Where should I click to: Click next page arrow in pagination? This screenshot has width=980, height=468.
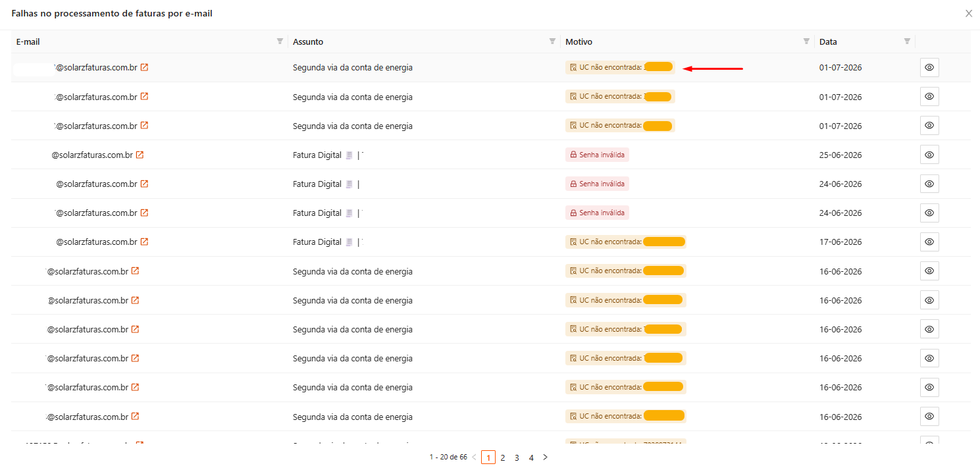point(545,457)
